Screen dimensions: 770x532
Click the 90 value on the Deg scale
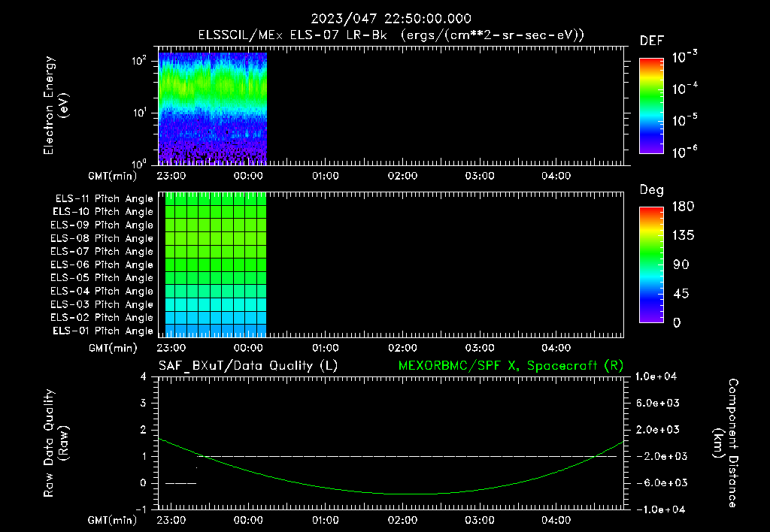pos(681,264)
